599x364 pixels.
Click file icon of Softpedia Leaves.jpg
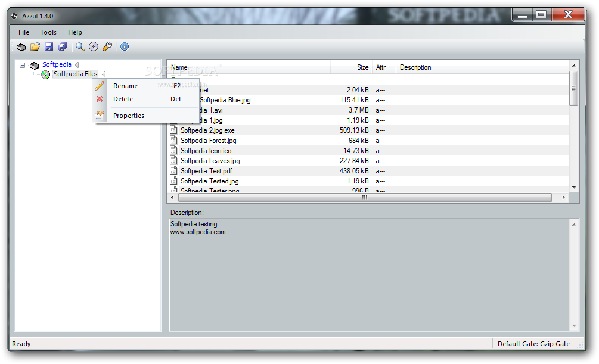click(x=174, y=160)
